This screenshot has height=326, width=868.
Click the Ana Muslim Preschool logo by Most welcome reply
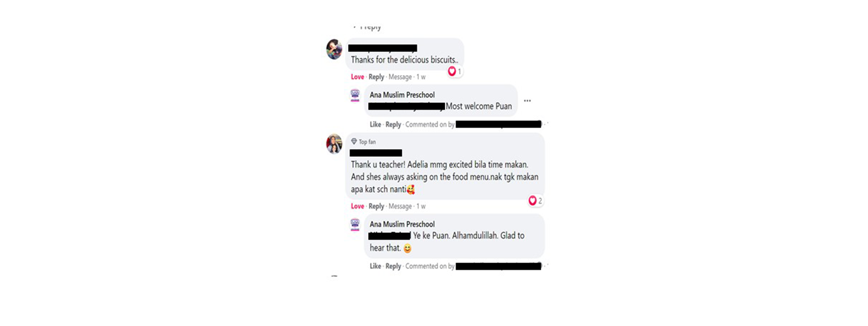(x=355, y=95)
